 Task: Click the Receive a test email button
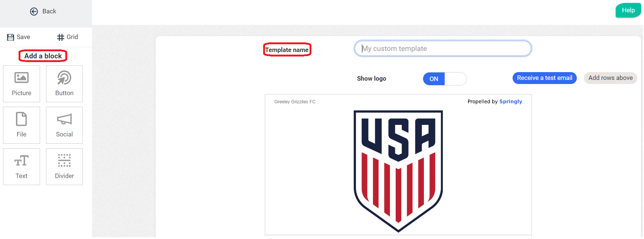[544, 78]
